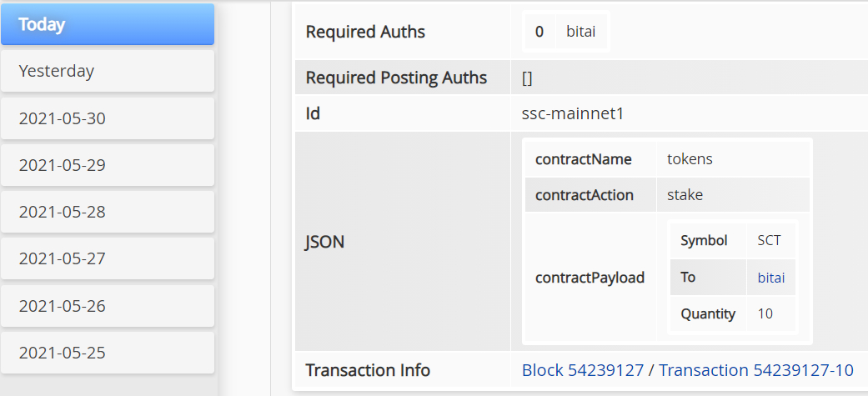Select the 2021-05-28 date entry
The image size is (868, 396).
pos(107,212)
